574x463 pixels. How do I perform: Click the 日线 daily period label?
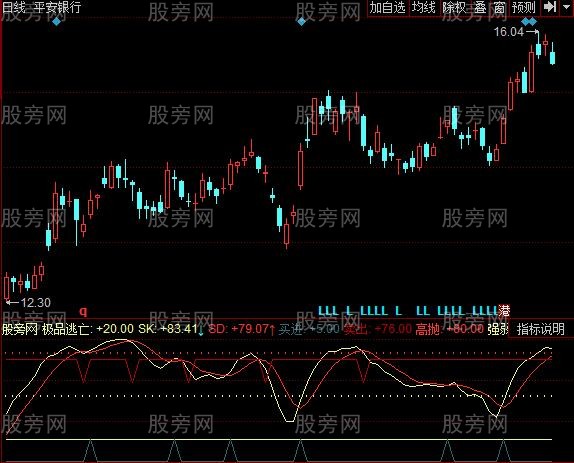click(x=13, y=7)
